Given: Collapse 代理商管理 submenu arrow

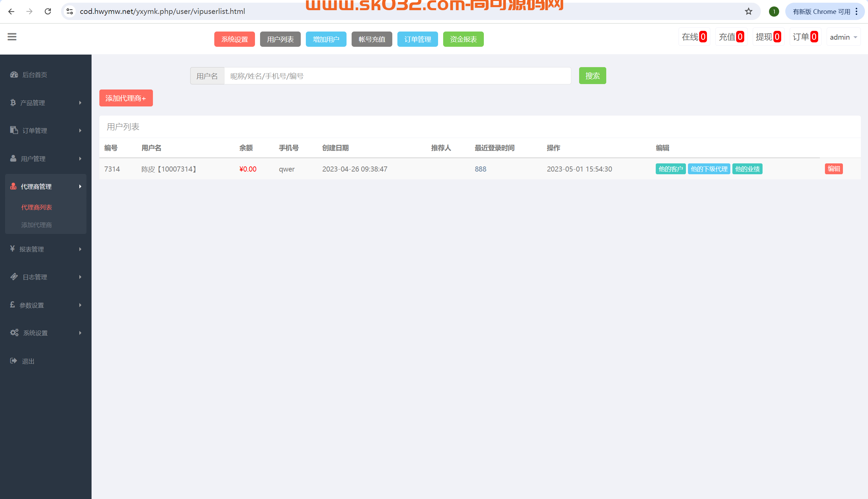Looking at the screenshot, I should (80, 186).
